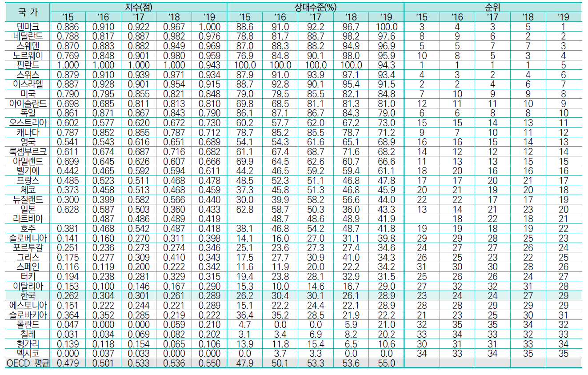Click 뉴질랜드's '17 index value 0.582

coord(139,199)
